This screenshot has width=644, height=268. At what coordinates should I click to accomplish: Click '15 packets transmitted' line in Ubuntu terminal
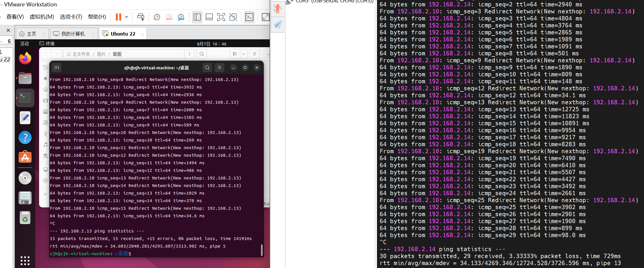tap(151, 239)
